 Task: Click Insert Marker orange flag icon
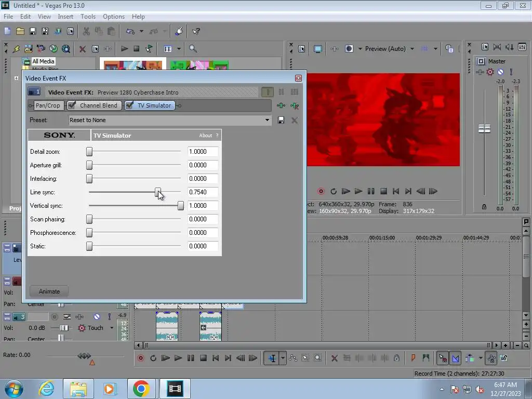pyautogui.click(x=413, y=358)
